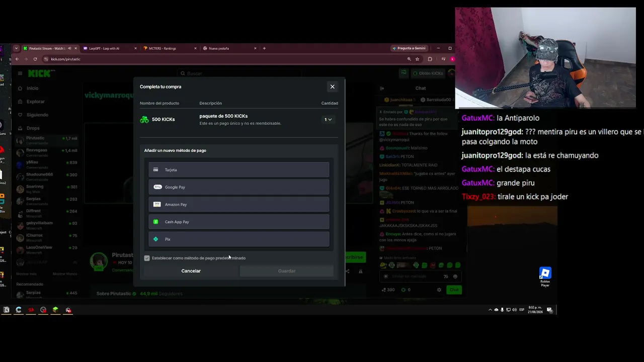Screen dimensions: 644x362
Task: Go back in browser history
Action: pos(17,59)
